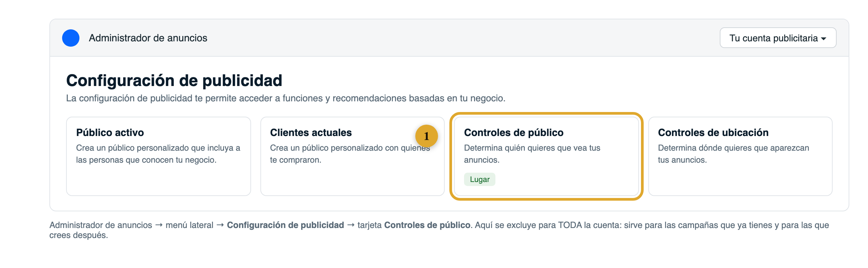
Task: Open the Tu cuenta publicitaria dropdown
Action: pyautogui.click(x=778, y=38)
